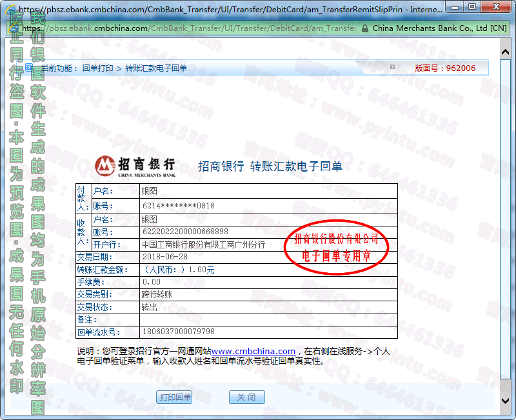Screen dimensions: 516x420
Task: Click the 关闭 button
Action: coord(246,397)
